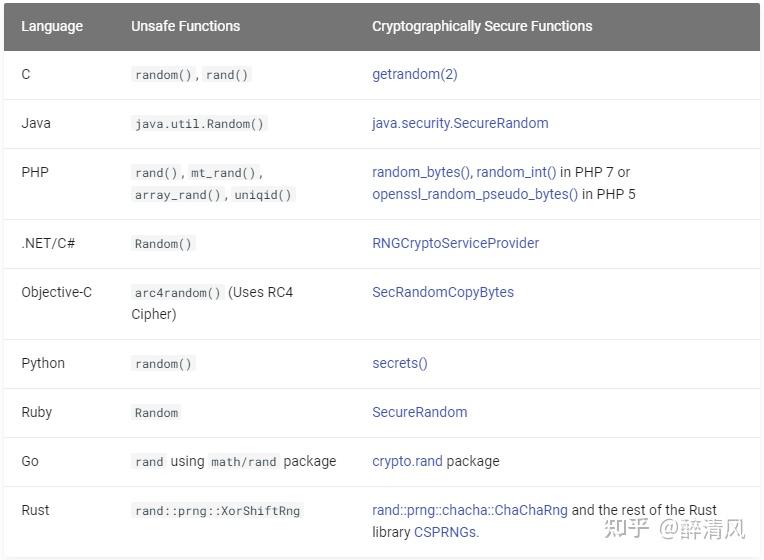Open the RNGCryptoServiceProvider link
This screenshot has height=560, width=764.
[x=456, y=243]
